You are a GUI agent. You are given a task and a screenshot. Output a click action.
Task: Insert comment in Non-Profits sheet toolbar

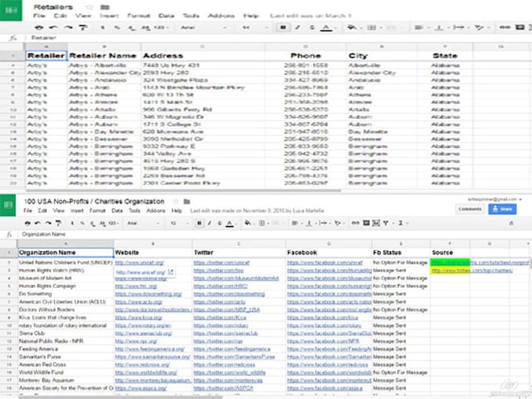point(366,223)
